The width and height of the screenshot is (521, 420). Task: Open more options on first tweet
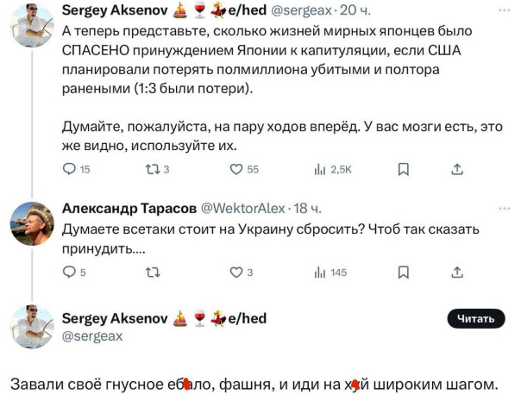504,10
